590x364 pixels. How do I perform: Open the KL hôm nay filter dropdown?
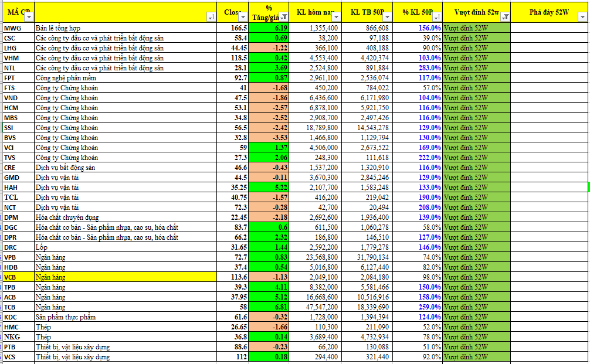point(336,18)
